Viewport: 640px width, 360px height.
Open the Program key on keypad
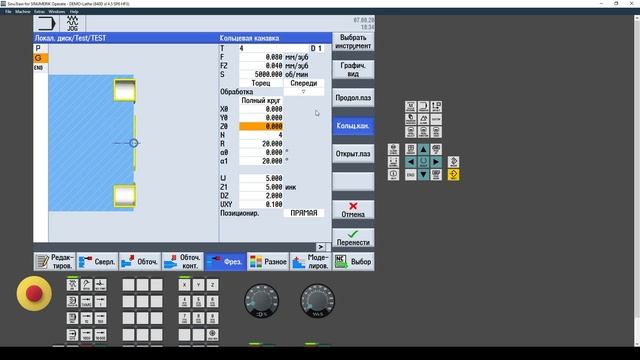[x=423, y=107]
